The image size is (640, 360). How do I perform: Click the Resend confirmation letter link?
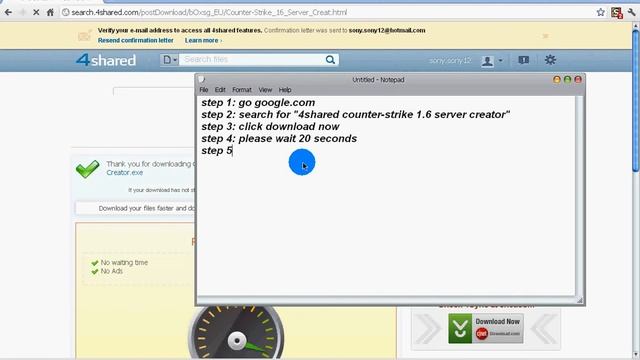[x=136, y=40]
